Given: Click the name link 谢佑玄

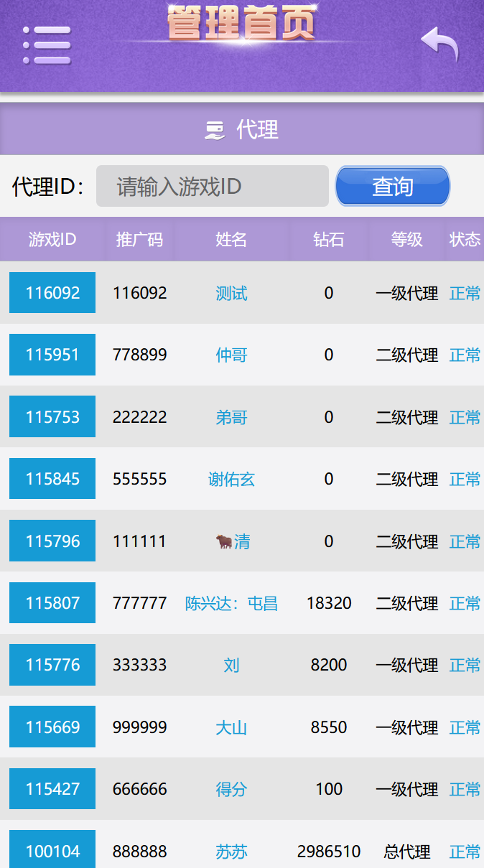Looking at the screenshot, I should 231,479.
